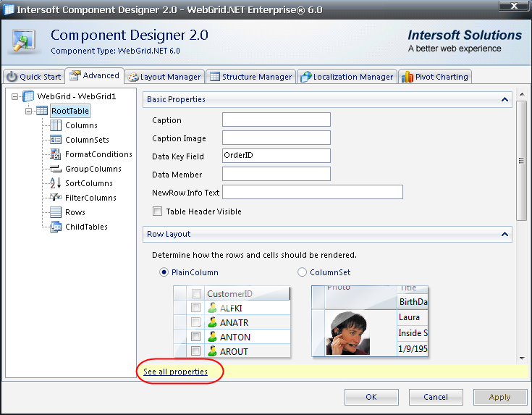This screenshot has height=415, width=532.
Task: Click the scrollbar up arrow
Action: (522, 94)
